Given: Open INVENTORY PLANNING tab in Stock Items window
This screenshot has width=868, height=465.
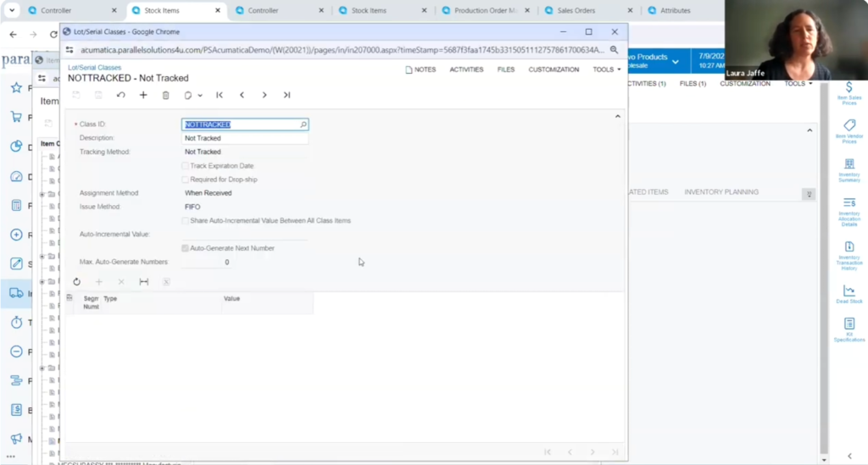Looking at the screenshot, I should [721, 192].
